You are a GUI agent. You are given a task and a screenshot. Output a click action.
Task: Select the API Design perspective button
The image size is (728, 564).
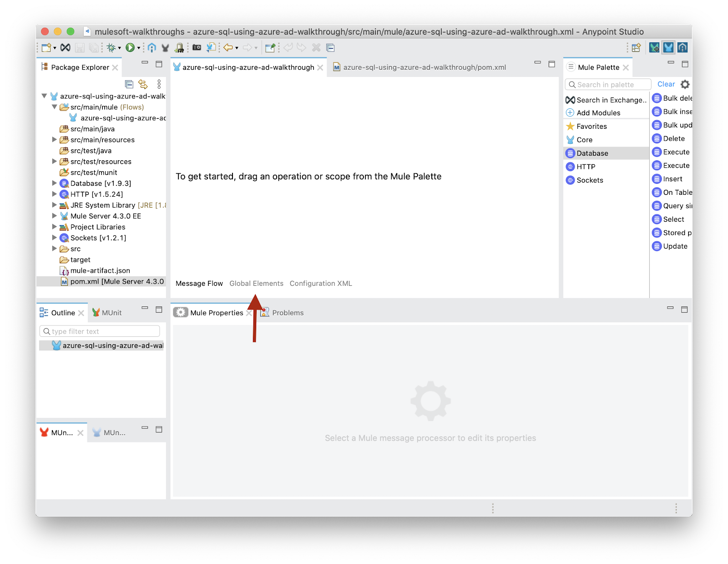pyautogui.click(x=682, y=47)
